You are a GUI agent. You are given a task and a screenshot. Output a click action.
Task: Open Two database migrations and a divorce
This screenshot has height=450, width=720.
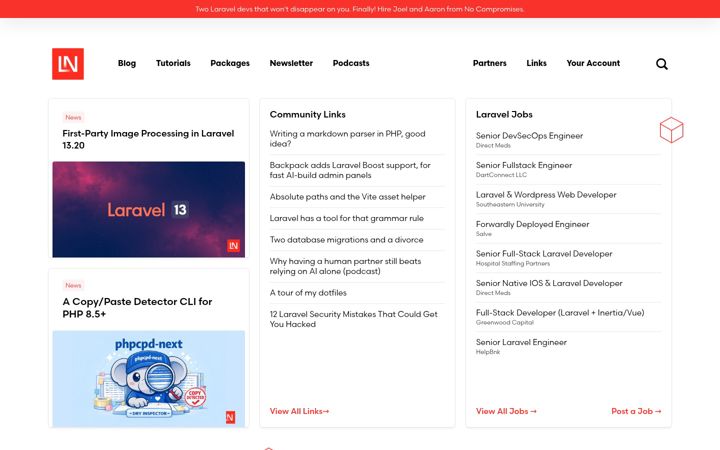coord(347,240)
